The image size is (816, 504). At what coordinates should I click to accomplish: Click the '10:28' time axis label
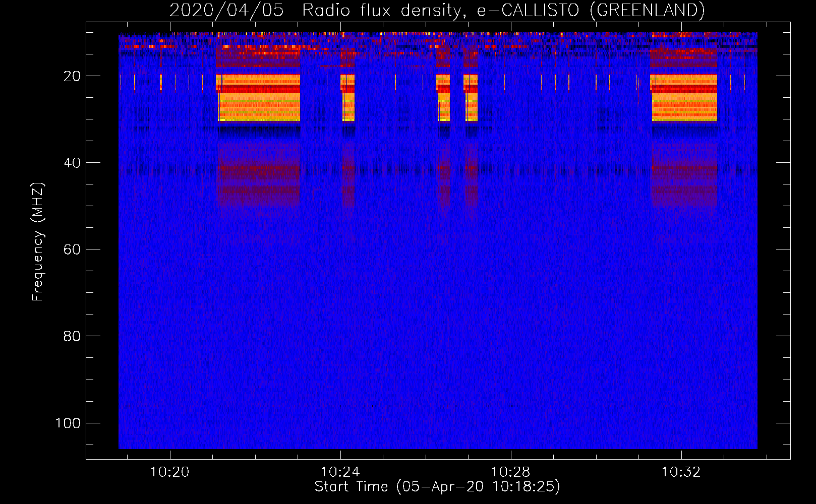pos(511,472)
